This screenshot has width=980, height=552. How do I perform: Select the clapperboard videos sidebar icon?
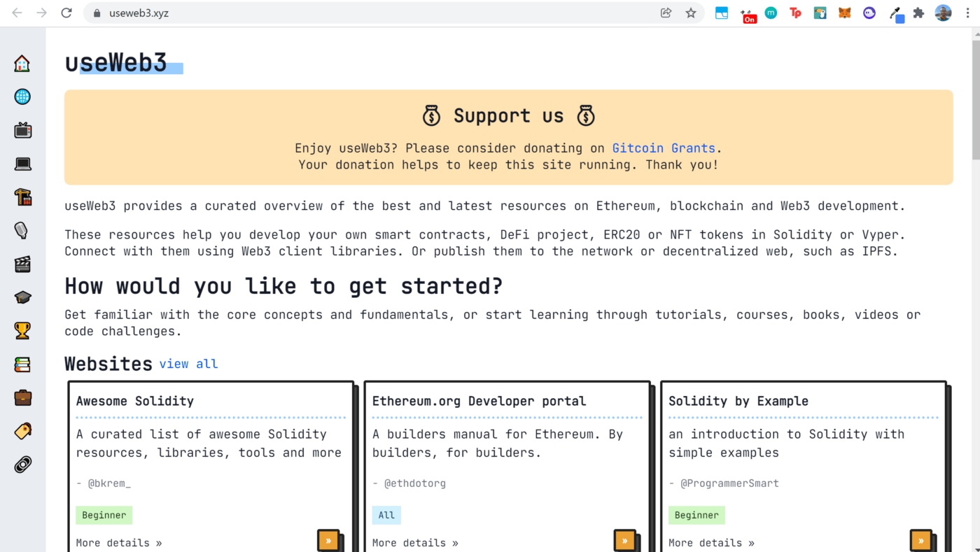click(x=22, y=264)
